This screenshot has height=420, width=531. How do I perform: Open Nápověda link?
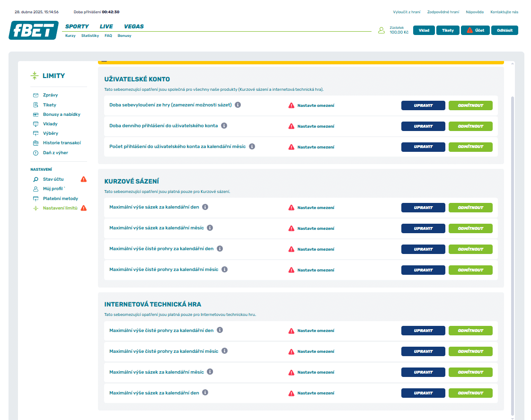pos(475,12)
